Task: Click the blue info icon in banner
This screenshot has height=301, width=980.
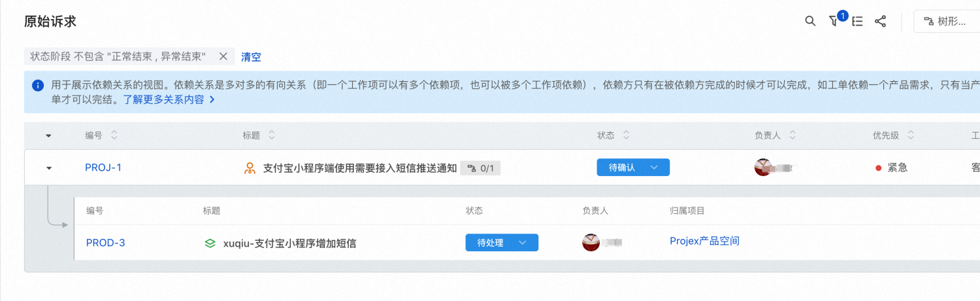Action: coord(38,84)
